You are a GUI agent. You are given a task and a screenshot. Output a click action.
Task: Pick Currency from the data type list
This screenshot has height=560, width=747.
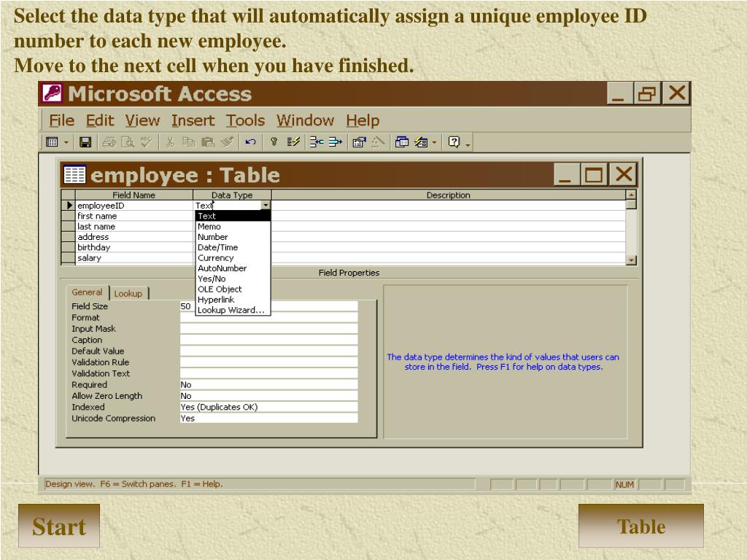(x=233, y=257)
